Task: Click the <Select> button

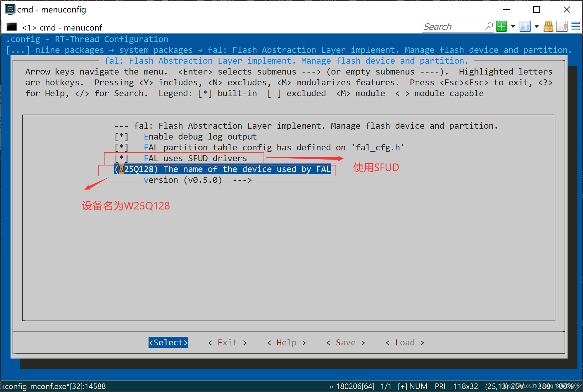Action: tap(168, 342)
